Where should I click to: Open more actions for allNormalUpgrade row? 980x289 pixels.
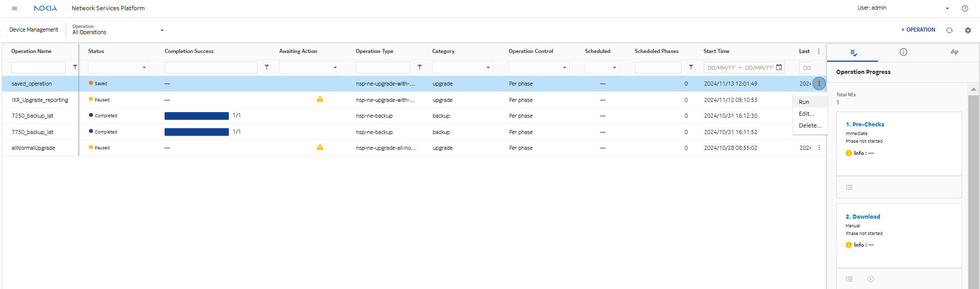click(x=819, y=148)
